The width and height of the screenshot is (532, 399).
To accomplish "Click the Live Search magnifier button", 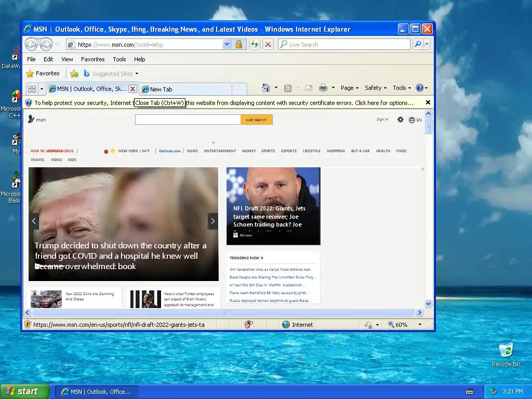I will coord(418,44).
